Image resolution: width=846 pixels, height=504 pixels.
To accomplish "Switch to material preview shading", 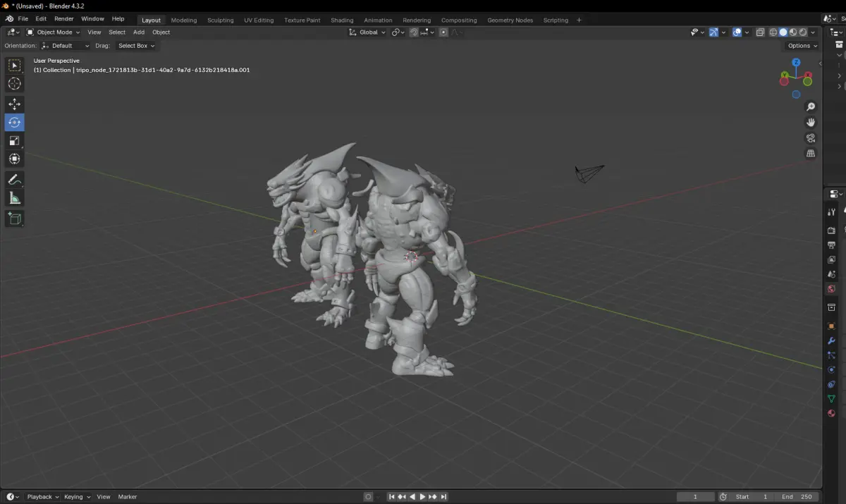I will 793,32.
